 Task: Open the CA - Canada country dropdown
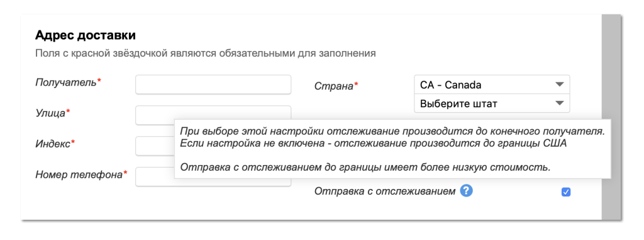[492, 84]
